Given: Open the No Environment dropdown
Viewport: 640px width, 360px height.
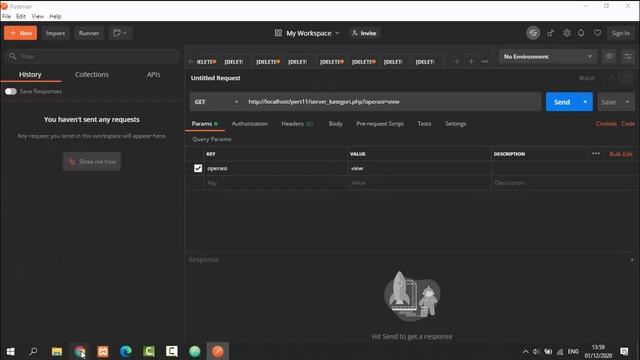Looking at the screenshot, I should coord(548,57).
